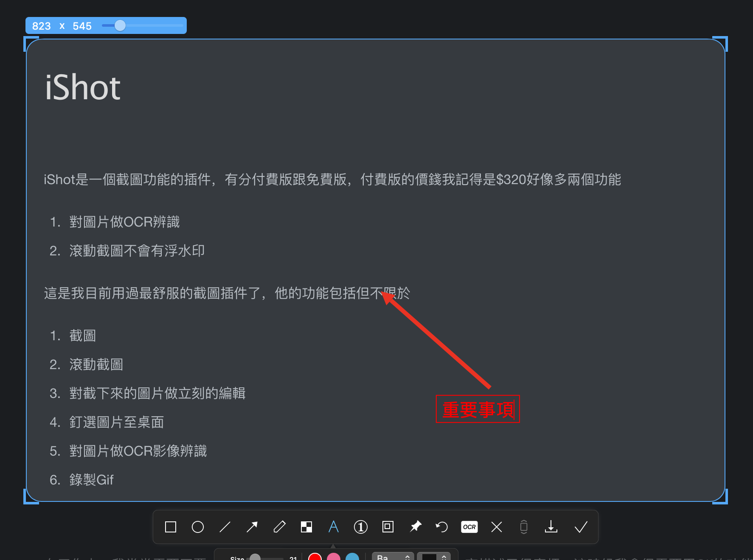Click the iShot heading text

(83, 87)
